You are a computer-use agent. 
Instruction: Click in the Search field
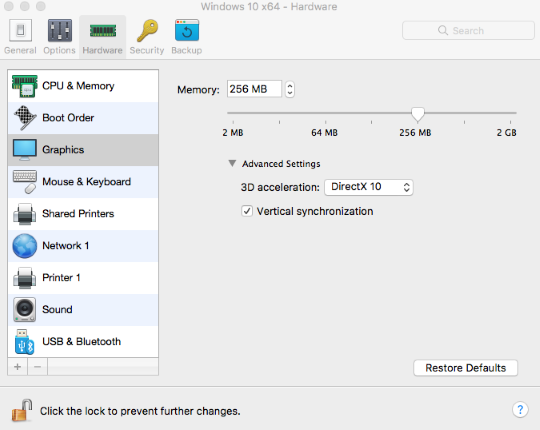pyautogui.click(x=468, y=31)
